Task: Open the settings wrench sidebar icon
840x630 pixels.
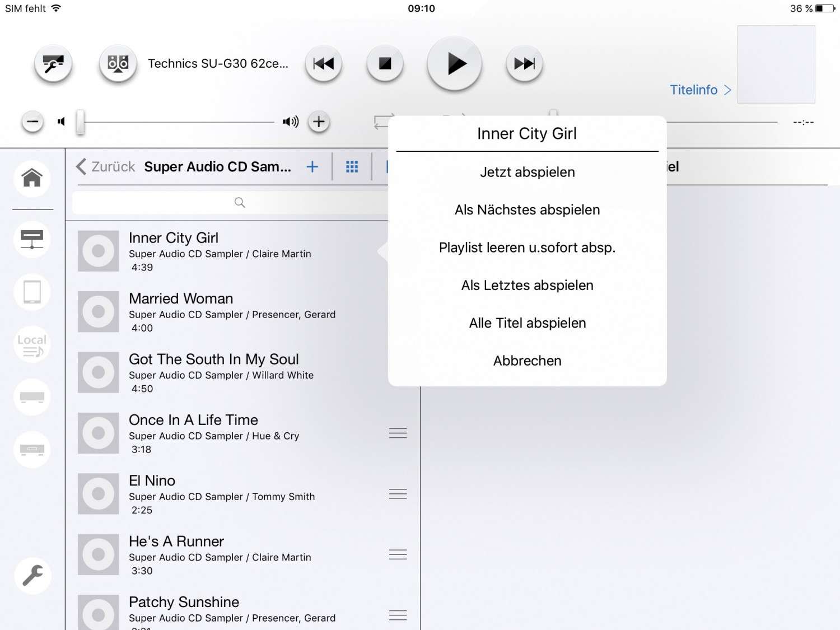Action: [x=32, y=576]
